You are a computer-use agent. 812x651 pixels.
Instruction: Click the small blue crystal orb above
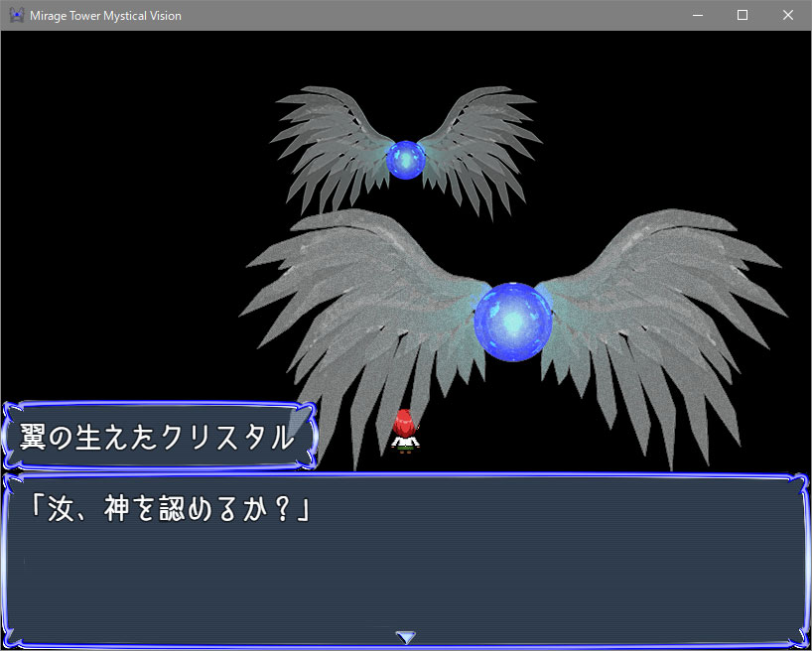(x=406, y=160)
